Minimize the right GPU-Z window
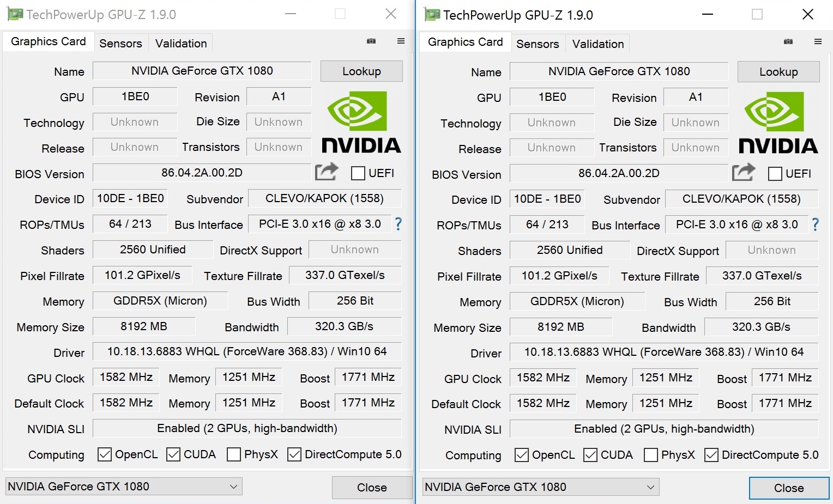 coord(708,15)
